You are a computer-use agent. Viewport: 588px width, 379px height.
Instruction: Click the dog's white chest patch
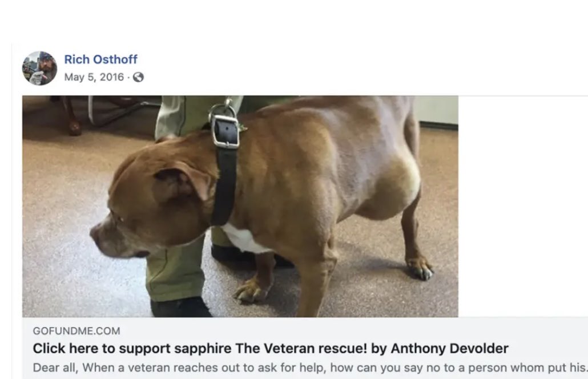click(x=243, y=239)
